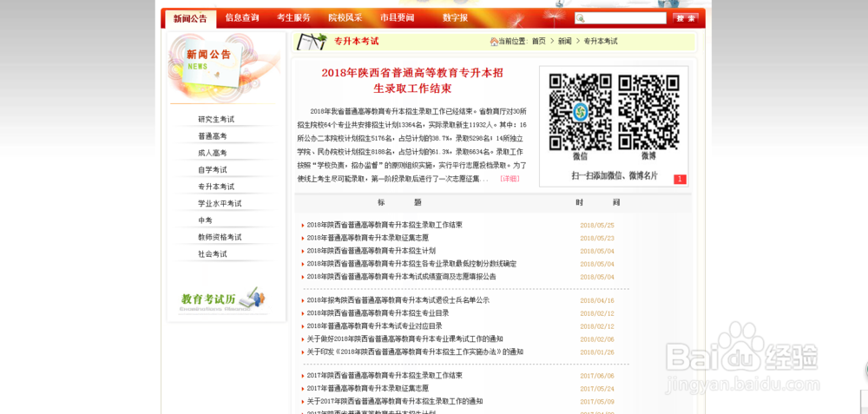
Task: Open 2018年普通高等教育专升本录取征集志愿 article
Action: point(367,238)
